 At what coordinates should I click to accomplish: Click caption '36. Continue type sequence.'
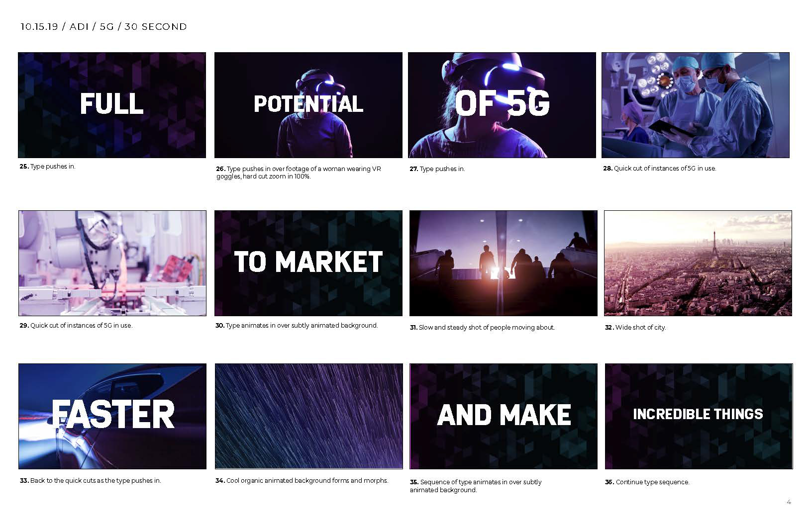(647, 482)
